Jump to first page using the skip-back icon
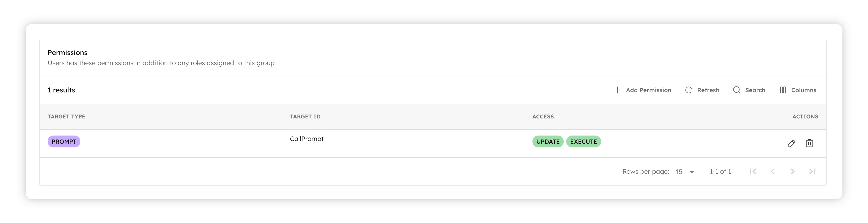 pos(753,171)
